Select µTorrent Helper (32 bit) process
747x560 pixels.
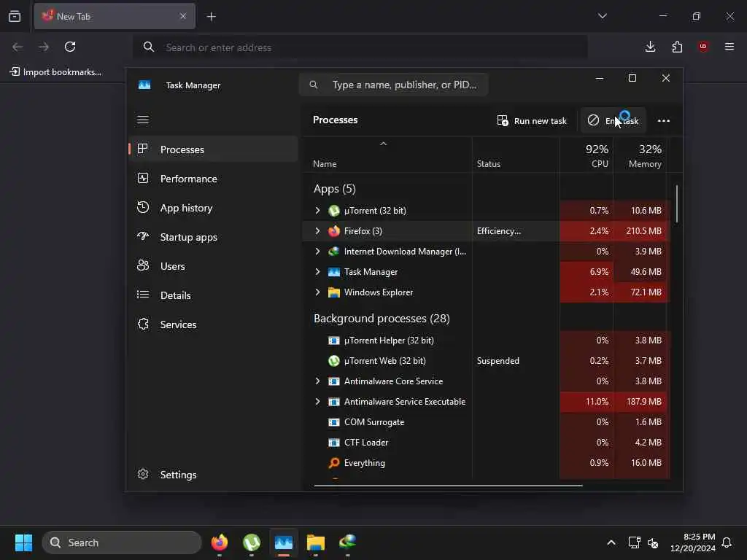click(x=486, y=340)
